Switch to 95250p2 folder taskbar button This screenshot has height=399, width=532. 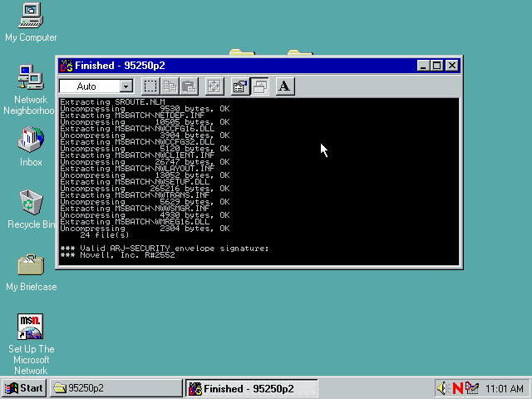pos(116,388)
